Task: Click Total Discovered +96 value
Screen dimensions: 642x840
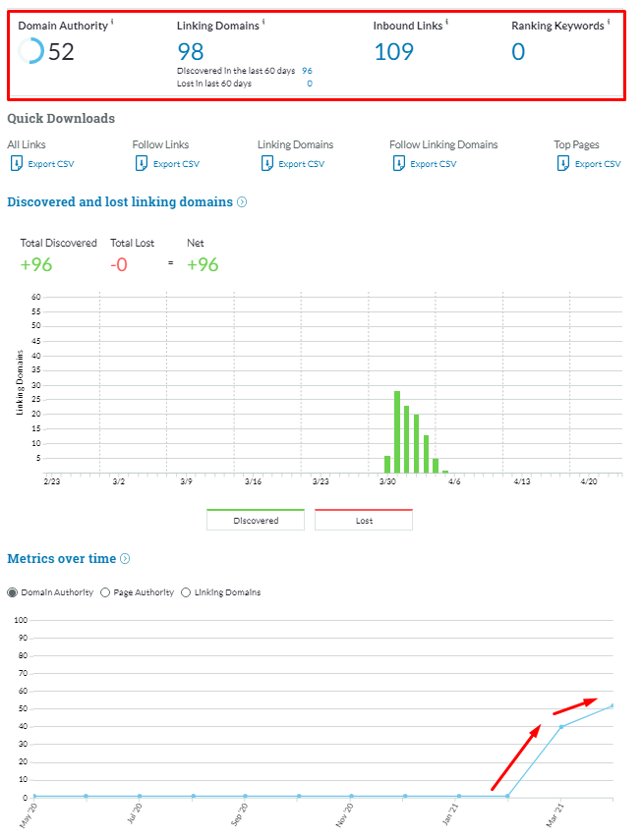Action: point(36,264)
